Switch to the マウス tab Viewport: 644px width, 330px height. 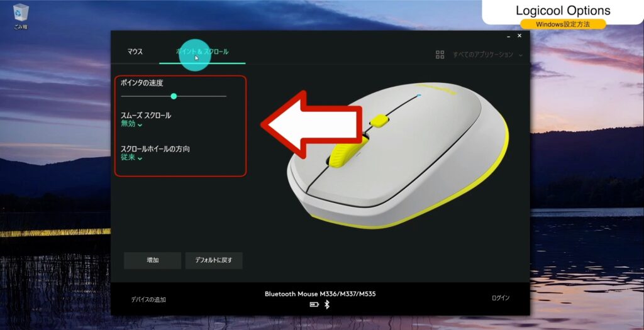coord(135,52)
